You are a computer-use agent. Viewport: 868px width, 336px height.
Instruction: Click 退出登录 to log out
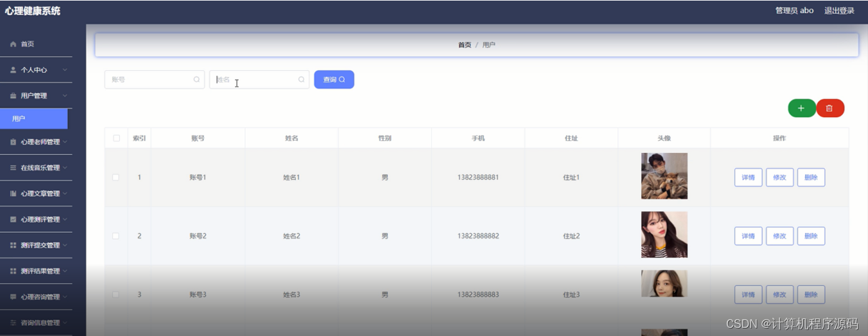(839, 11)
